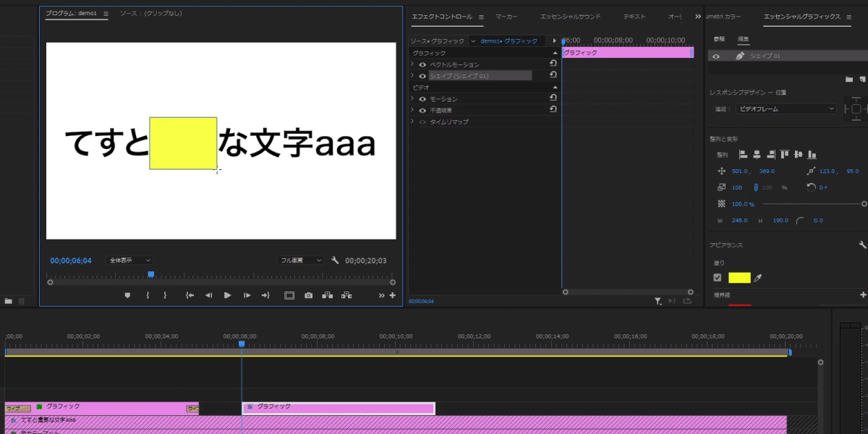The width and height of the screenshot is (868, 434).
Task: Toggle シェイプ 01 layer visibility eye
Action: tap(716, 56)
